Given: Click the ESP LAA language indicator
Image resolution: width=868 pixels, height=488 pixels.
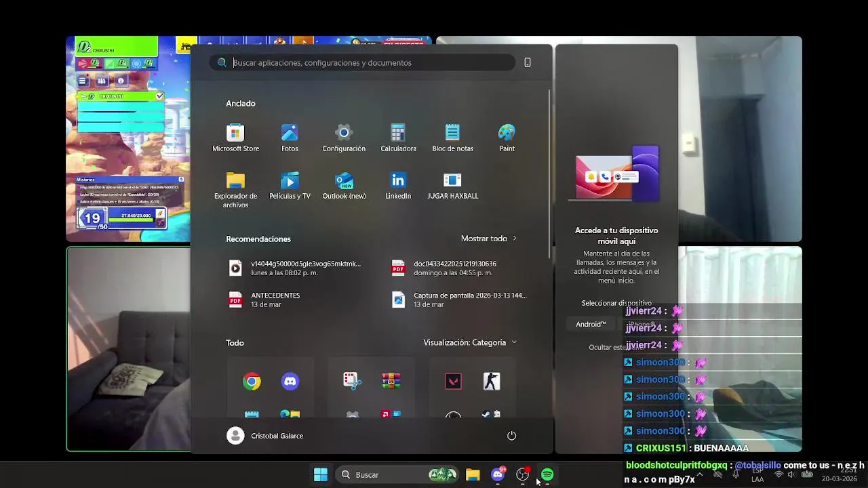Looking at the screenshot, I should [757, 474].
